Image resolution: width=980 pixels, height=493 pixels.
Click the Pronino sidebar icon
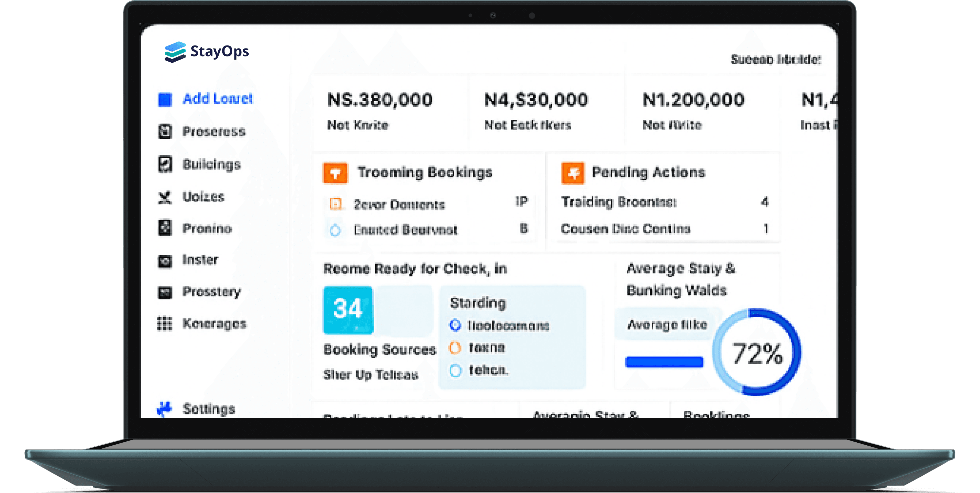(x=165, y=228)
